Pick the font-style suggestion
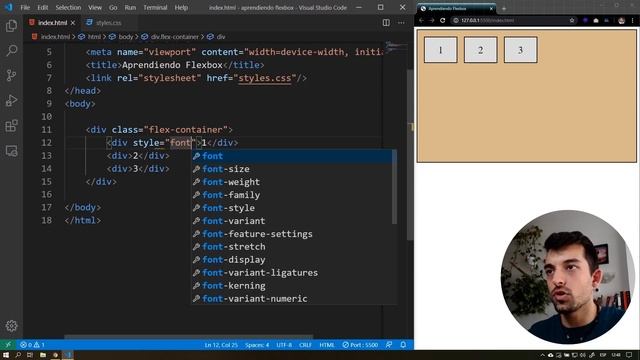640x360 pixels. tap(292, 208)
